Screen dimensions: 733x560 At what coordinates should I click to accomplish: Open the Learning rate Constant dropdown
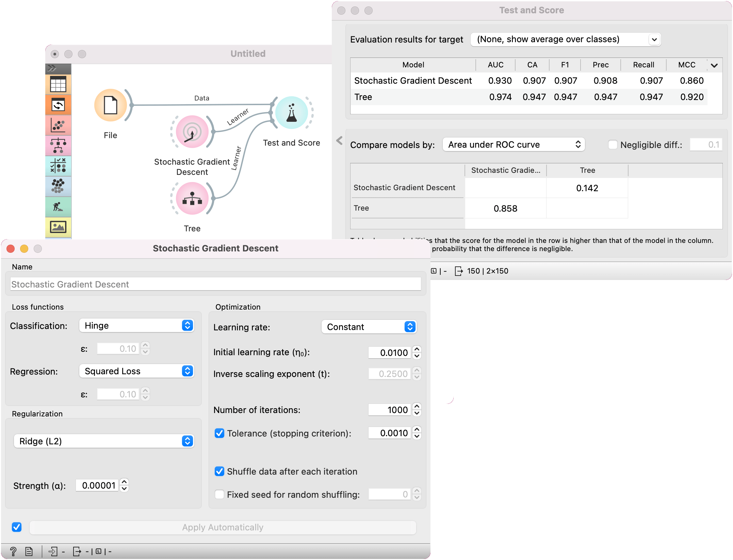[369, 327]
